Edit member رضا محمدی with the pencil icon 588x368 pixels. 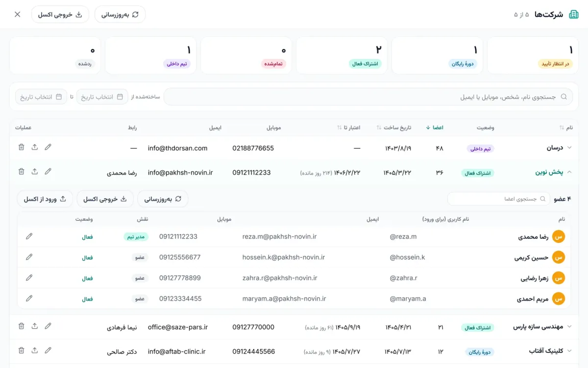tap(29, 237)
